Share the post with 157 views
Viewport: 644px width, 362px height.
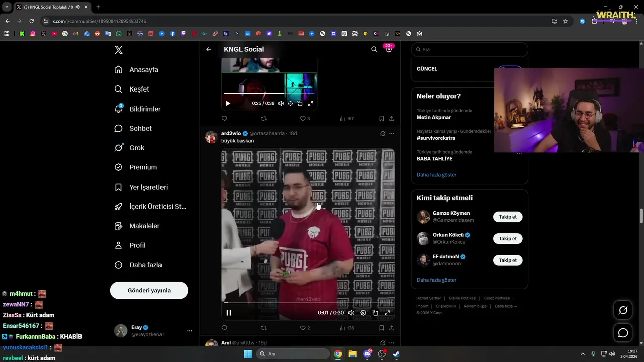click(x=392, y=119)
